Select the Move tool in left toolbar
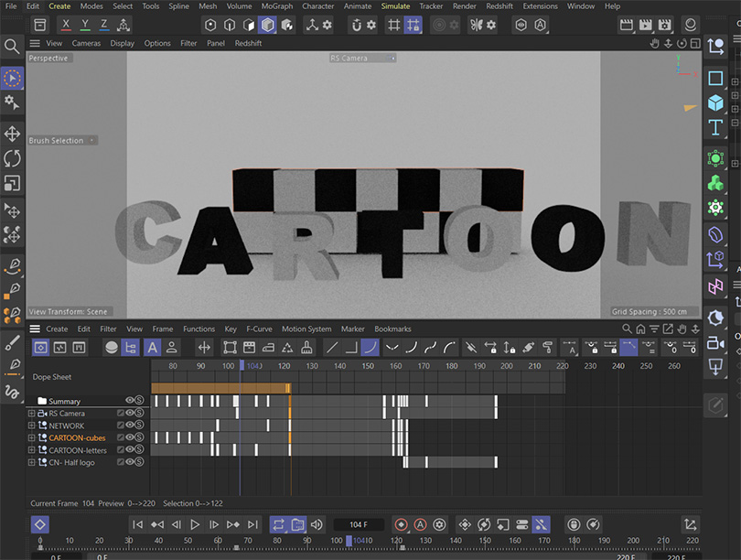 [x=12, y=134]
